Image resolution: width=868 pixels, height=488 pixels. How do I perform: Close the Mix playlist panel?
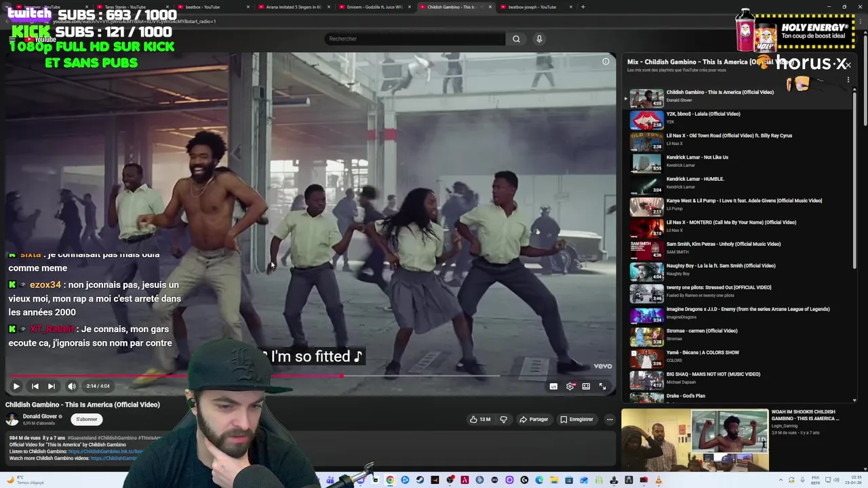point(848,64)
